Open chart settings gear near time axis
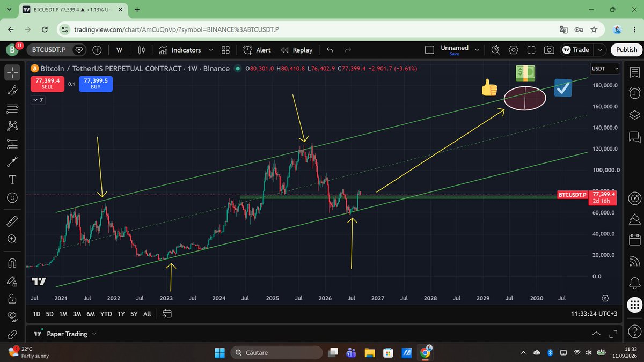 (x=605, y=298)
